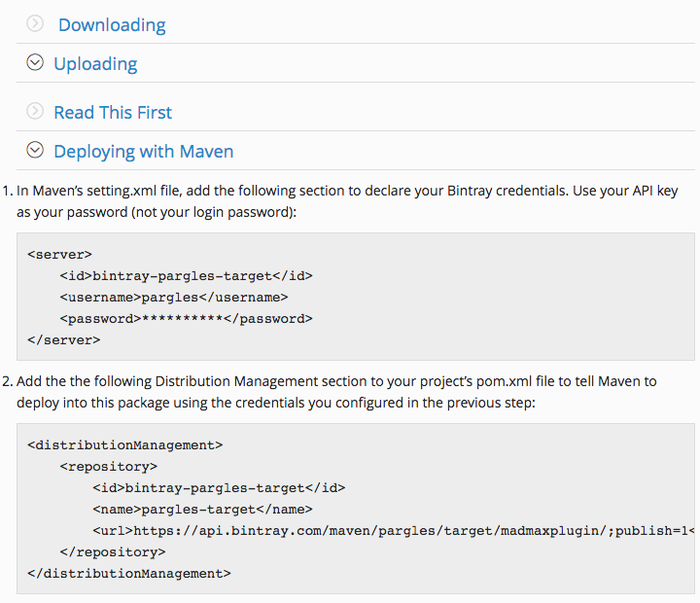The image size is (700, 603).
Task: Click step 2 text about Distribution Management
Action: click(336, 392)
